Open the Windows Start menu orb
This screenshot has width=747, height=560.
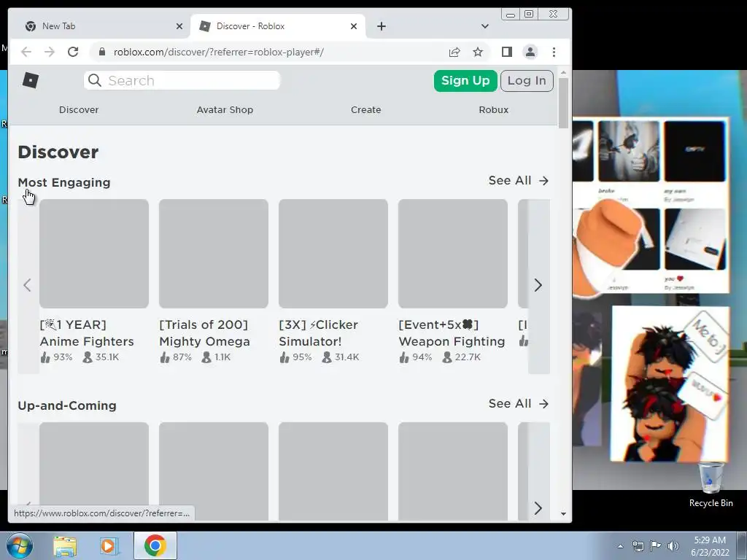20,545
